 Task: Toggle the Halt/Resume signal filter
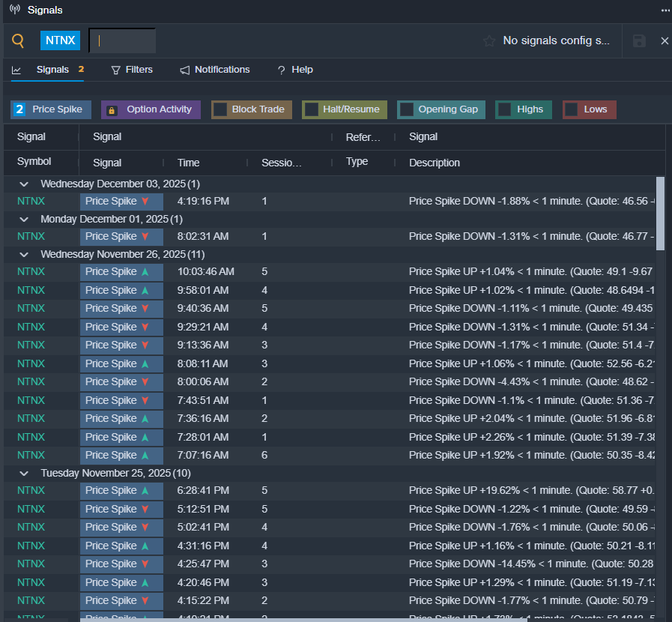[x=312, y=109]
